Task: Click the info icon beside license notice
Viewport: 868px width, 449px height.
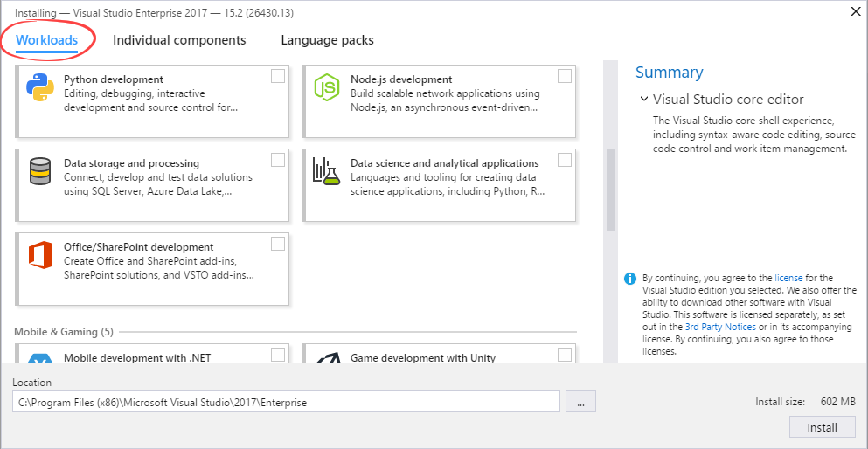Action: (630, 278)
